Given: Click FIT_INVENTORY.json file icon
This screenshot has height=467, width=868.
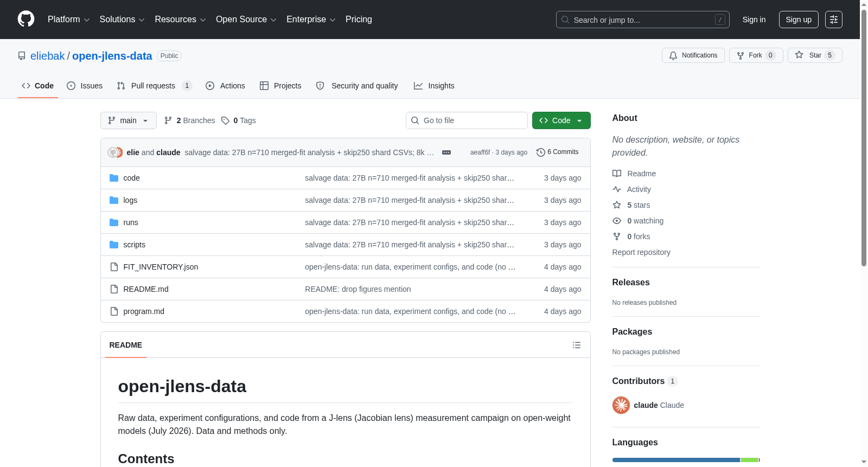Looking at the screenshot, I should [114, 267].
